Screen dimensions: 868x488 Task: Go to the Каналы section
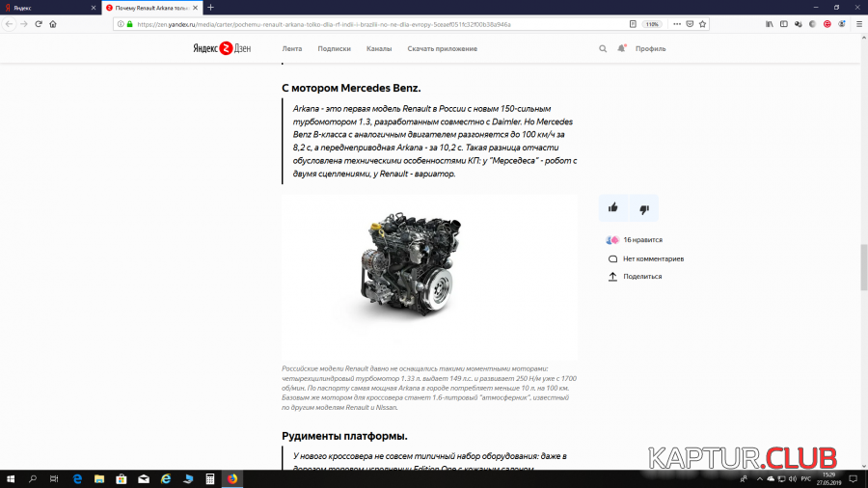point(379,48)
